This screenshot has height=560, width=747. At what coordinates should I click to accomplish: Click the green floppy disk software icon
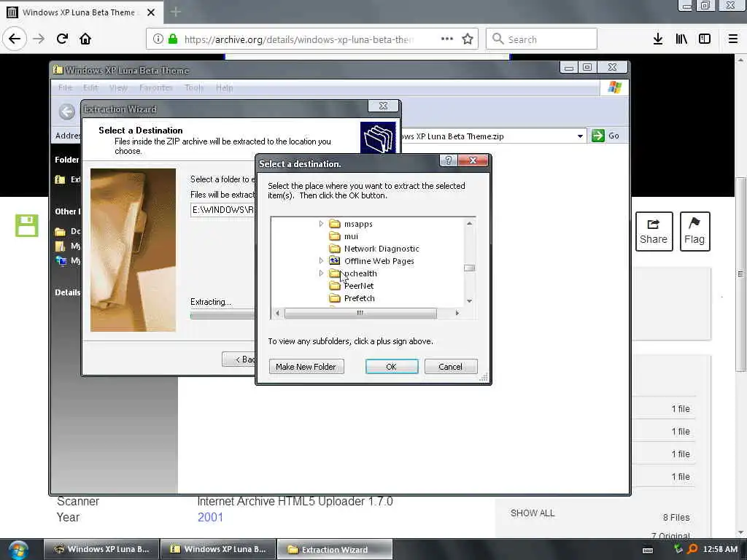(x=27, y=226)
